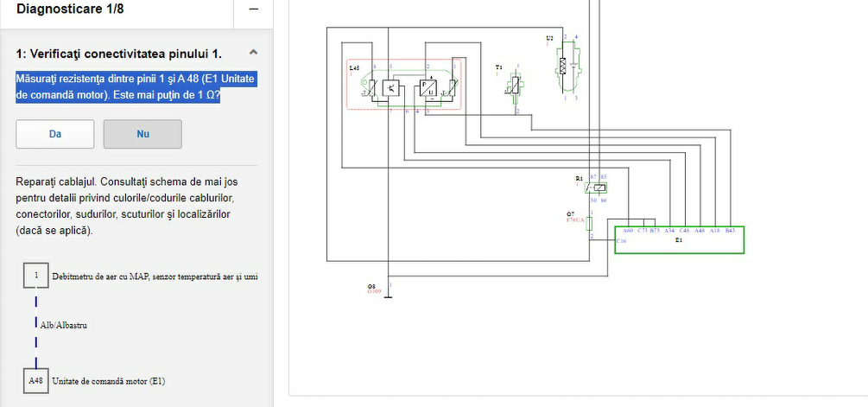Click the Da answer button
Screen dimensions: 868x407
[55, 134]
